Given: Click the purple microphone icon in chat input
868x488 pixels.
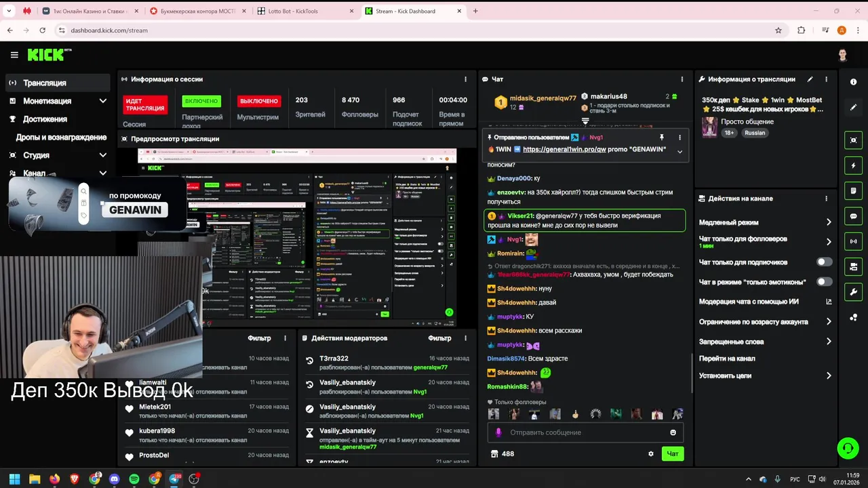Looking at the screenshot, I should (x=498, y=432).
